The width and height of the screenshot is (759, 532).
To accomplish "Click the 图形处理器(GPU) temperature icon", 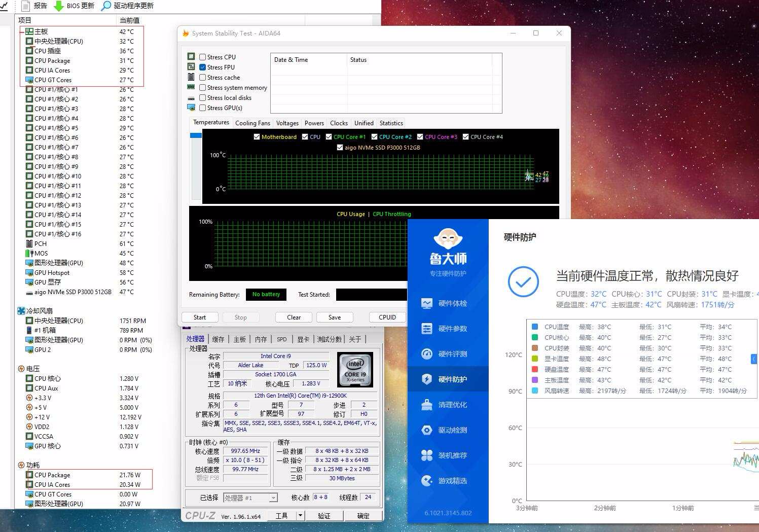I will click(x=29, y=263).
